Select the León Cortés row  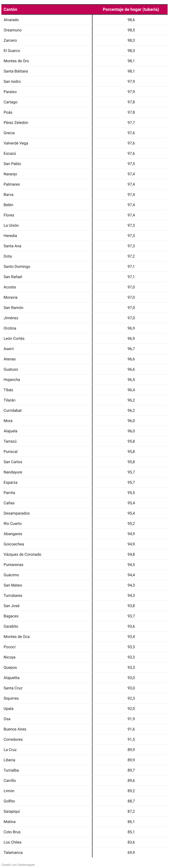click(84, 338)
